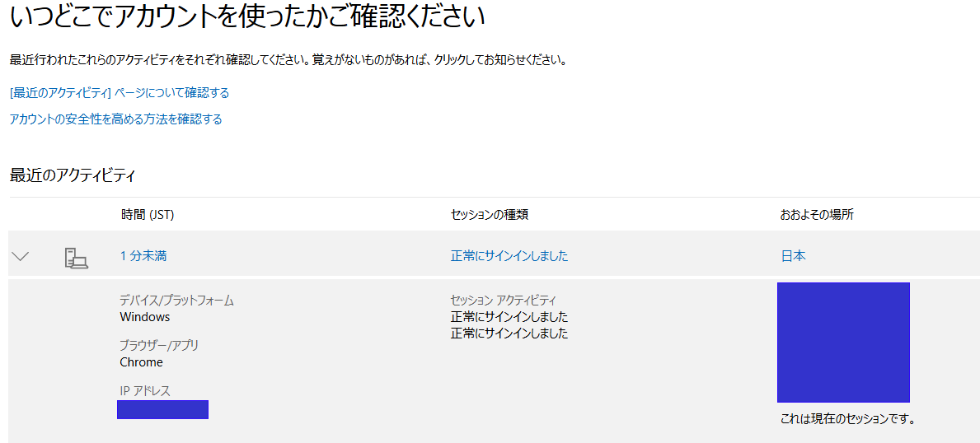Image resolution: width=980 pixels, height=443 pixels.
Task: Click the masked IP address value
Action: (162, 409)
